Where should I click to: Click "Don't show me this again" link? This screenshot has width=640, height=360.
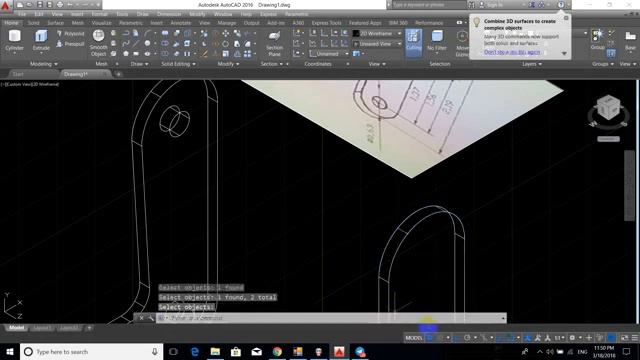tap(512, 52)
